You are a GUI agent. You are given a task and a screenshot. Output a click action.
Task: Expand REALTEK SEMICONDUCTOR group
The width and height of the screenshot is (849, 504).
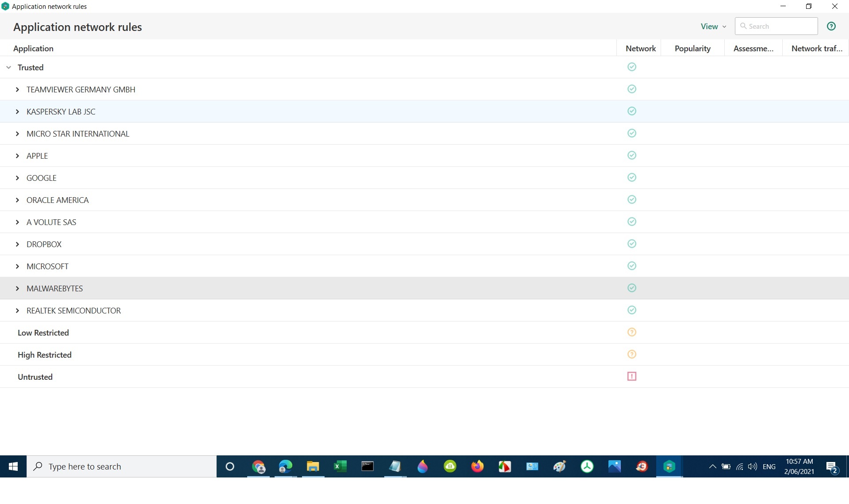pyautogui.click(x=17, y=310)
